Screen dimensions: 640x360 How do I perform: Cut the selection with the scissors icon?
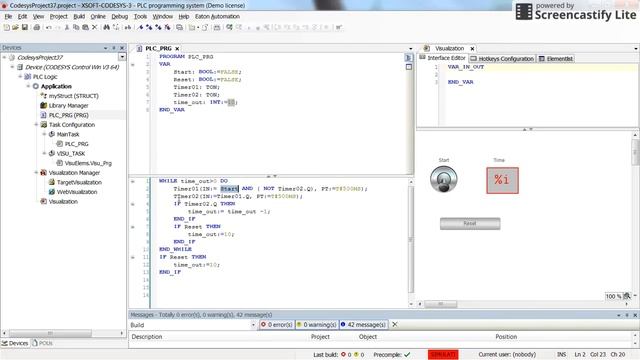coord(67,27)
